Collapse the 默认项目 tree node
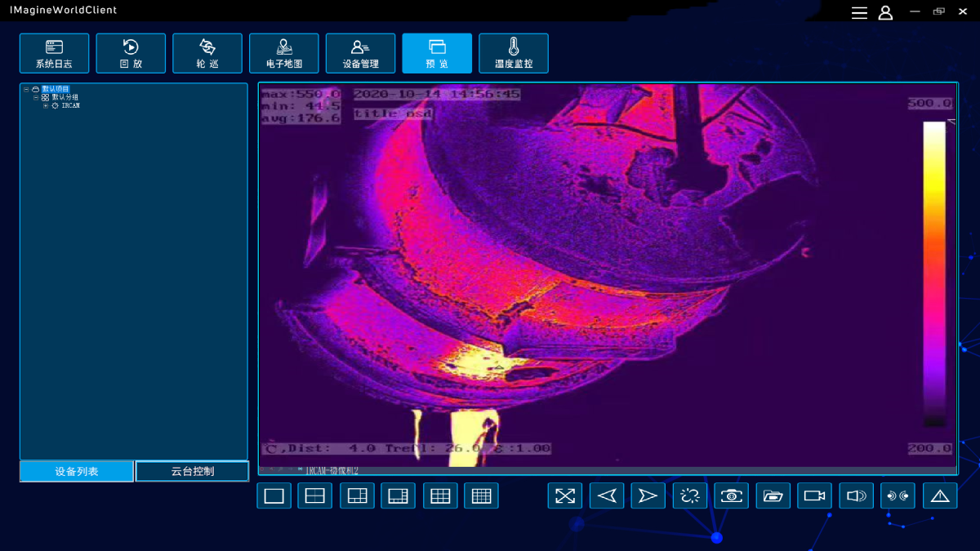Screen dimensions: 980x551 tap(26, 89)
